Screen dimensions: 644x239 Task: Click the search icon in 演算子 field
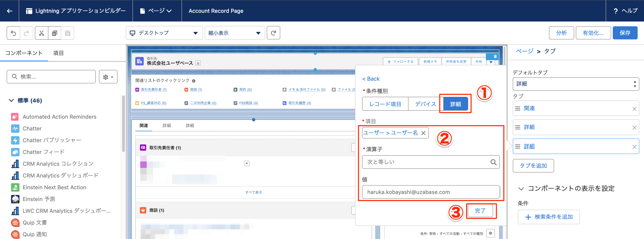coord(493,162)
